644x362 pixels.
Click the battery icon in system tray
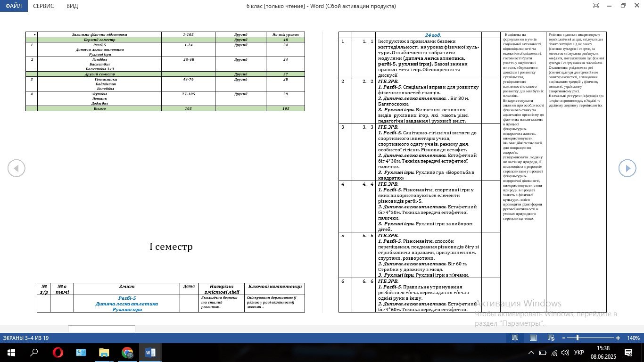543,353
